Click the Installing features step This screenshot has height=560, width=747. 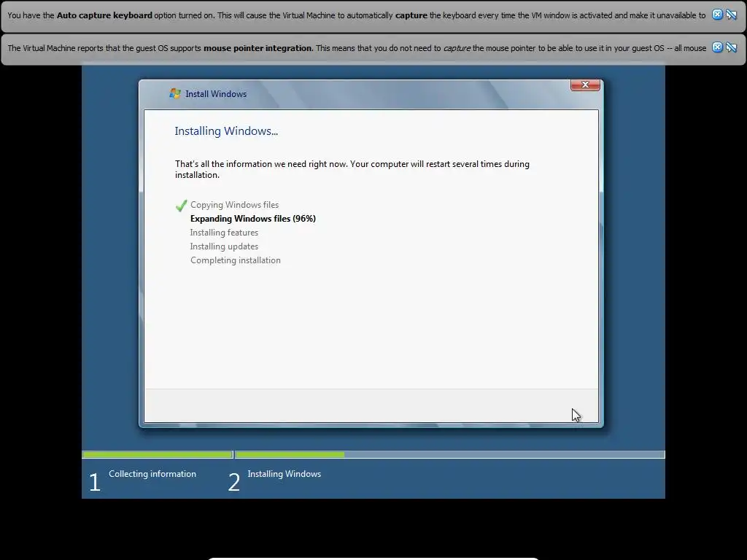pos(224,233)
